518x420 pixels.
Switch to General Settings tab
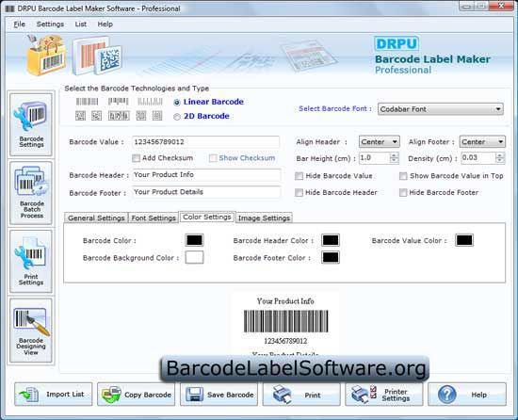point(96,218)
